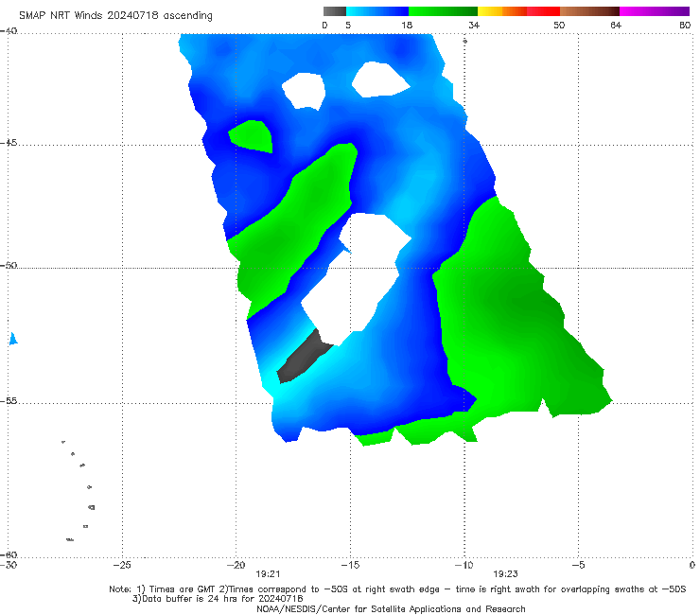Click colorbar label '64'

coord(616,25)
